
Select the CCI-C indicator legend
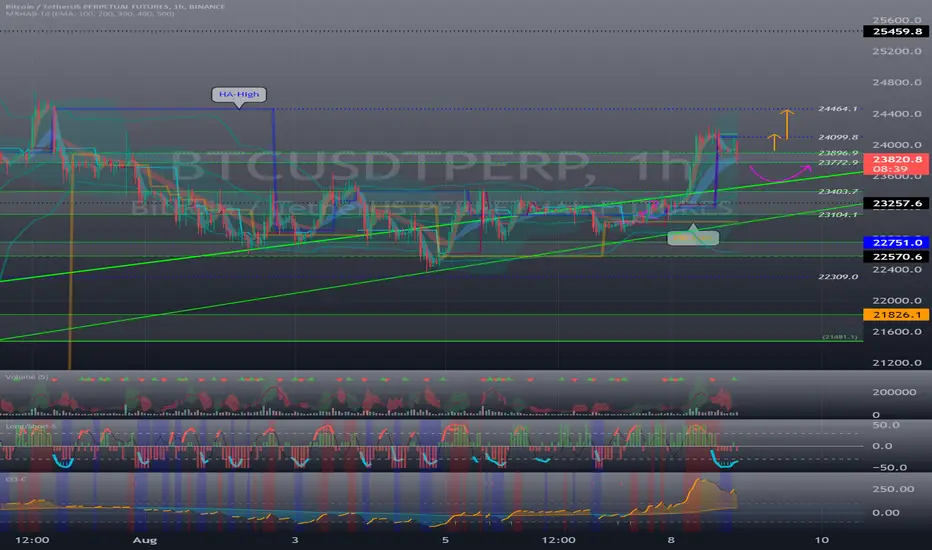coord(14,479)
